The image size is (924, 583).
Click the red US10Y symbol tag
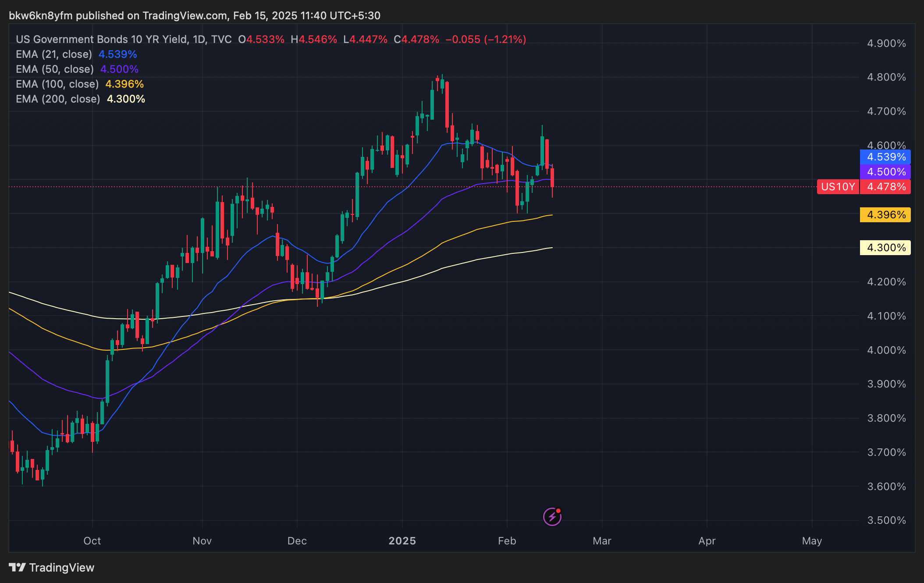click(838, 187)
